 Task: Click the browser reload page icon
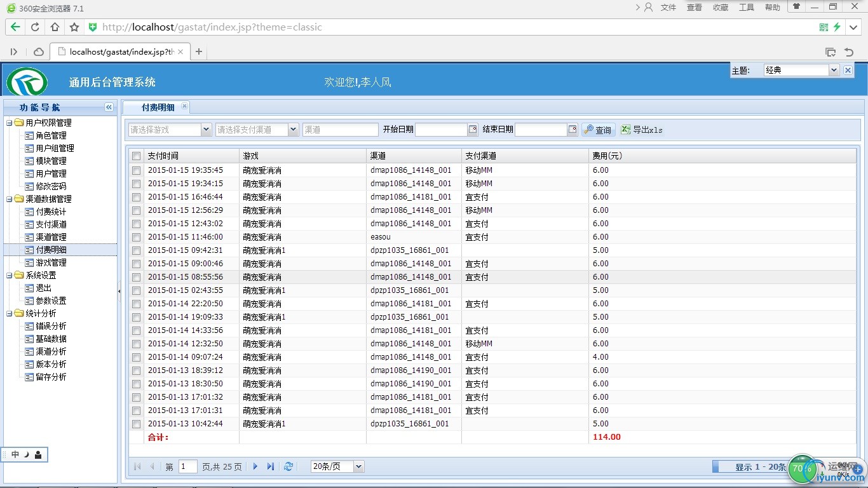35,27
